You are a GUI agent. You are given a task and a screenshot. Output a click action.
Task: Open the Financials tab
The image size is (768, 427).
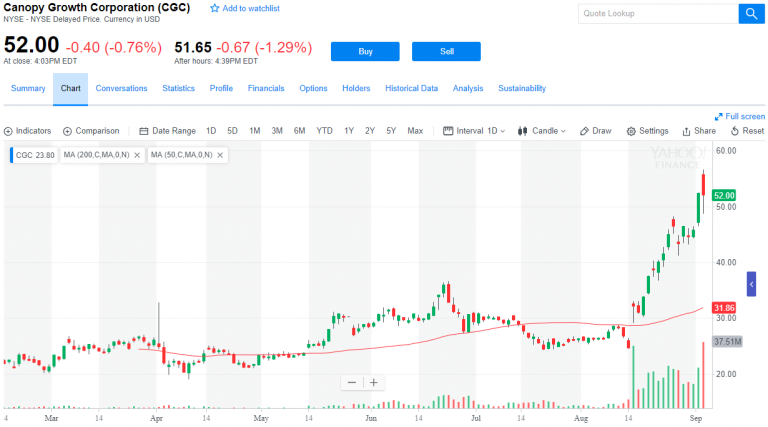(x=266, y=88)
